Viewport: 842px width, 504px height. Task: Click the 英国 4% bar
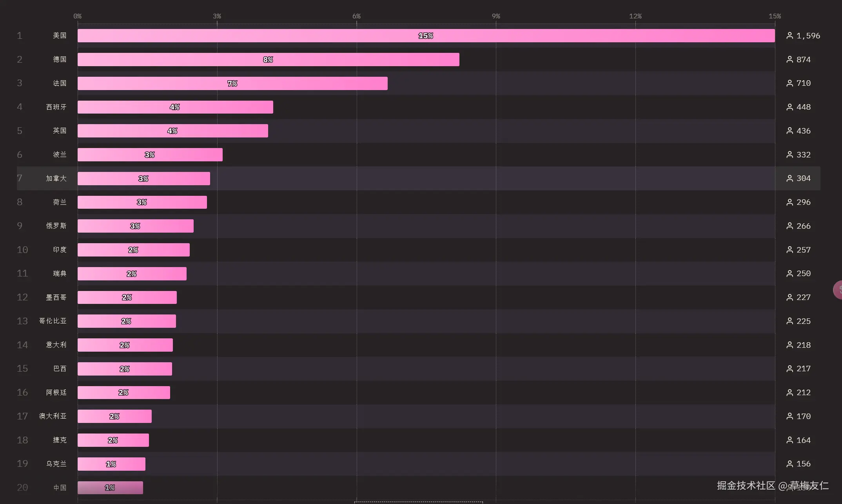[x=172, y=131]
